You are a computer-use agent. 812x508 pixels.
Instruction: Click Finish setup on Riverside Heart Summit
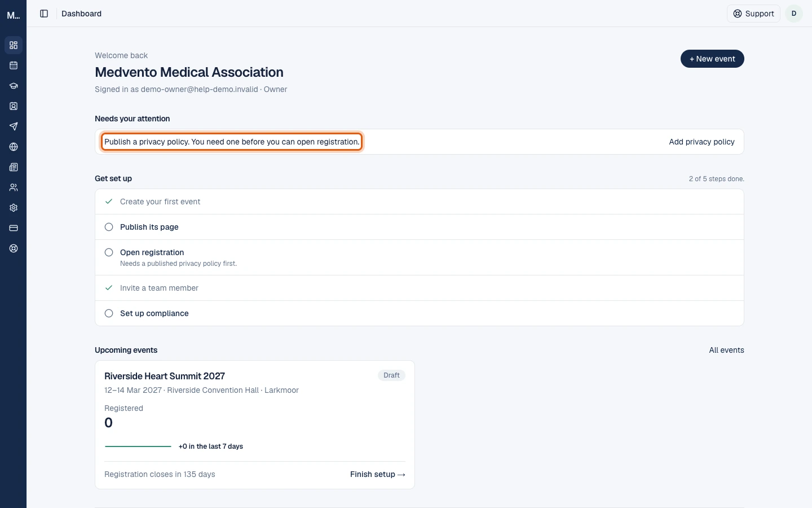tap(378, 474)
